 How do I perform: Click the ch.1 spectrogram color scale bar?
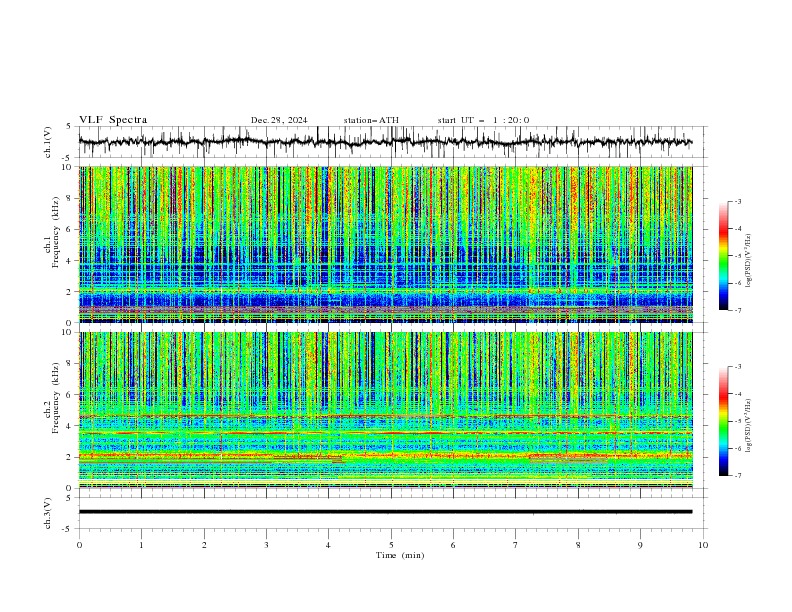pos(723,256)
